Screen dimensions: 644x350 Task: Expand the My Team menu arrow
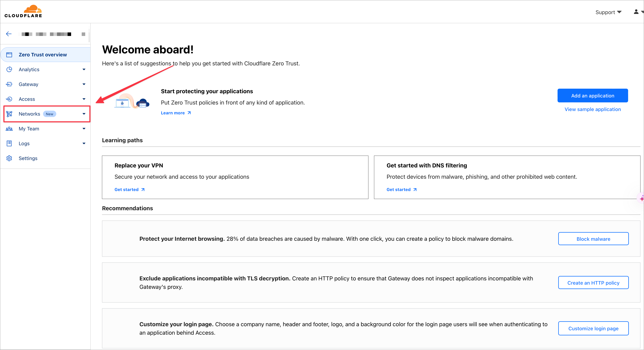point(84,129)
